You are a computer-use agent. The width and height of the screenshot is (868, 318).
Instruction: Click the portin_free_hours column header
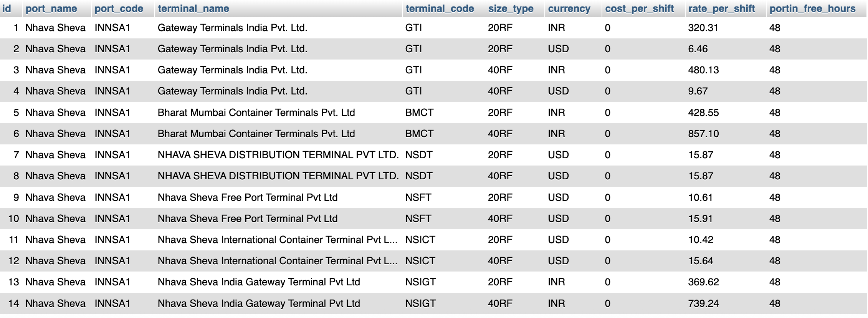(812, 8)
